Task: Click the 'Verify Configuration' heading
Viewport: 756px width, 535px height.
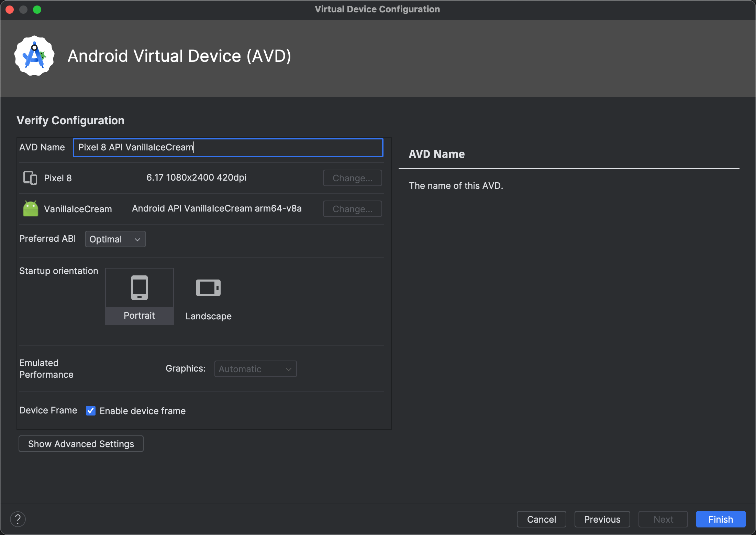Action: [x=70, y=121]
